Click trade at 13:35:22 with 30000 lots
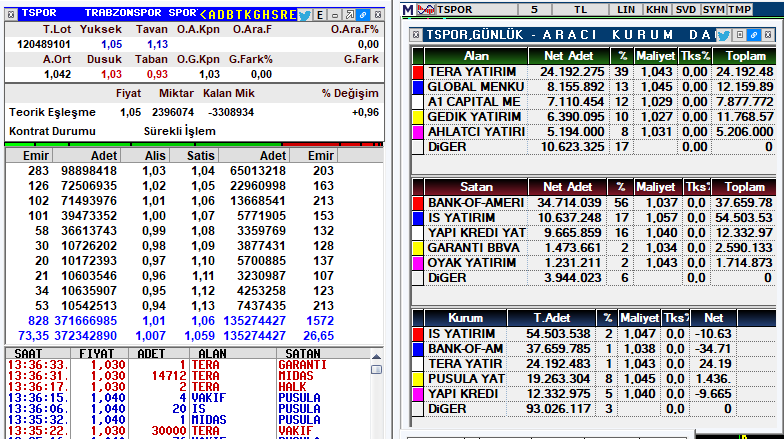The height and width of the screenshot is (439, 784). click(x=190, y=430)
